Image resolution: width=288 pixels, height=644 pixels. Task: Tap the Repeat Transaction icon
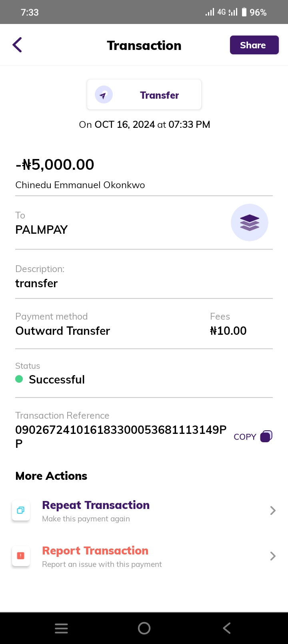[21, 511]
